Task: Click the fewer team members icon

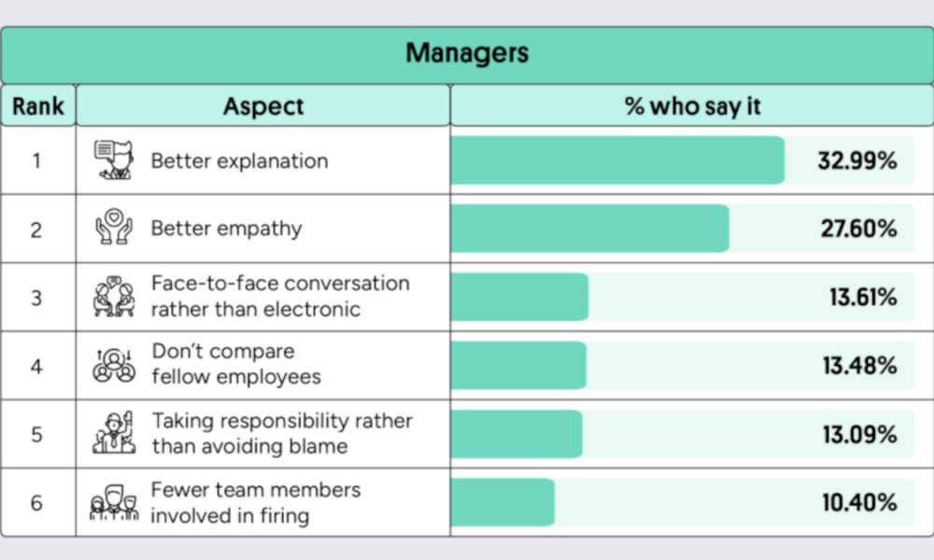Action: point(114,502)
